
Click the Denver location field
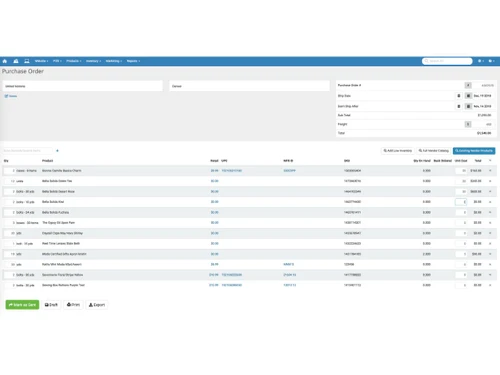click(x=249, y=86)
